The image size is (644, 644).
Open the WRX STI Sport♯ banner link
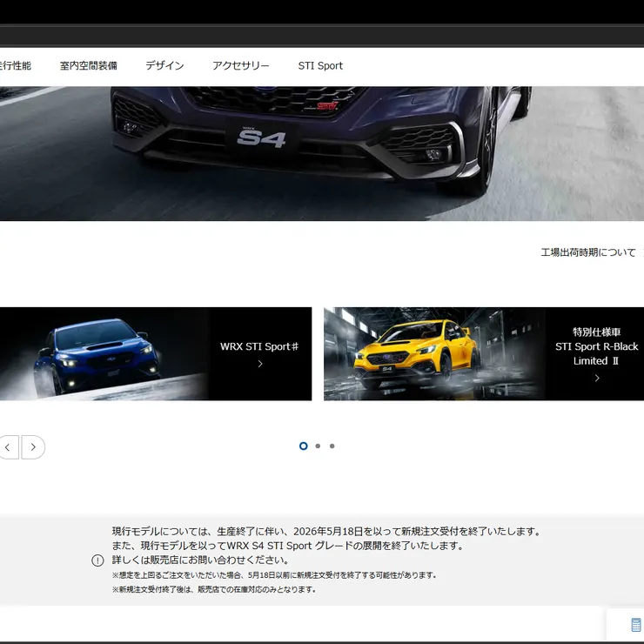156,353
